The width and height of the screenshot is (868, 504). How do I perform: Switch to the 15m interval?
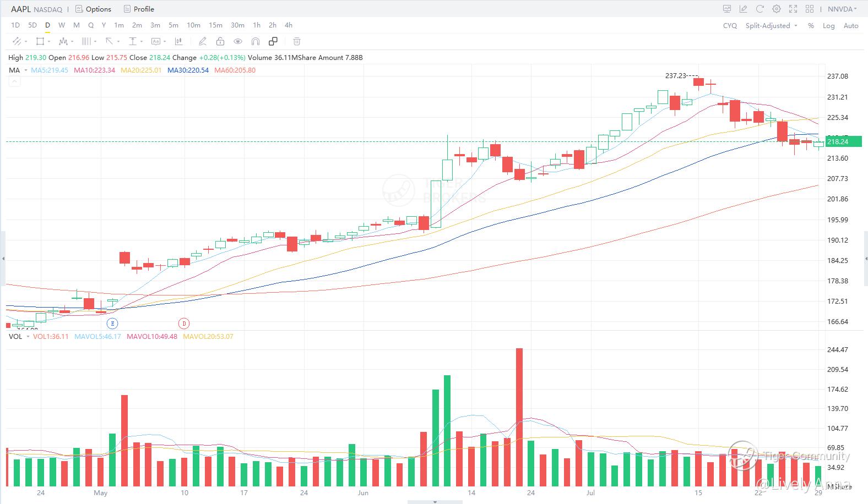[215, 25]
